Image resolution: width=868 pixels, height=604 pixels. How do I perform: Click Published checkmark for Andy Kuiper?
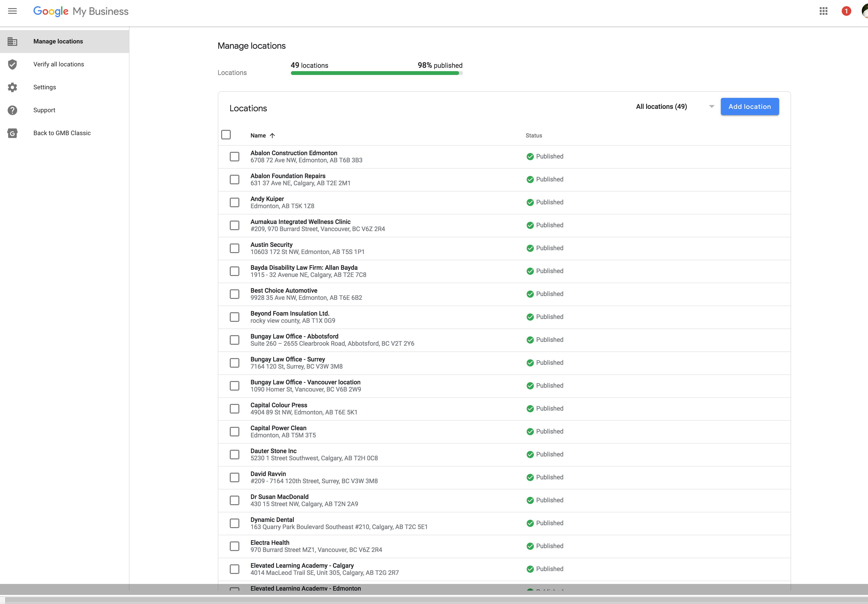(x=530, y=202)
